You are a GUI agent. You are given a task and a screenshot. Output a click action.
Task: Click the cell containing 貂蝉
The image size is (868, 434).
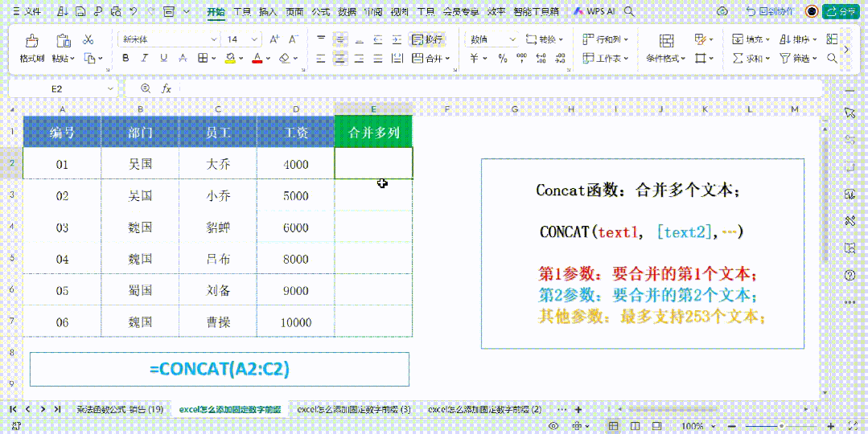click(x=217, y=227)
